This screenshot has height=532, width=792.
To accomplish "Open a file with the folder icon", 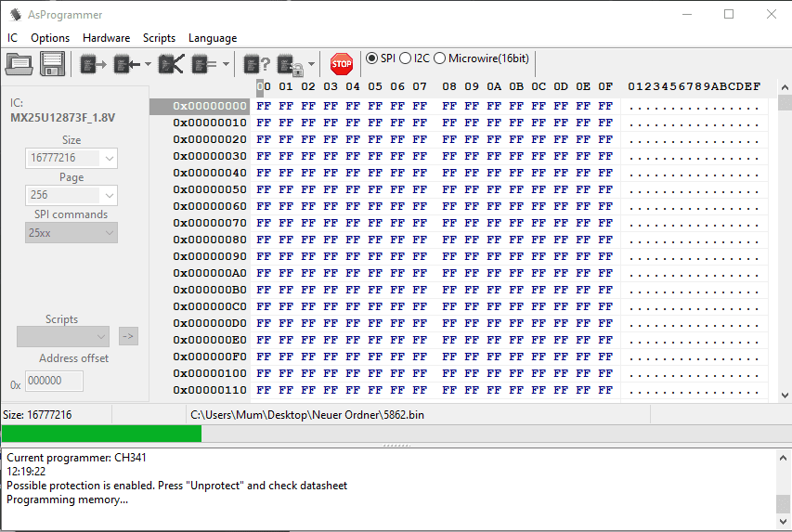I will pos(19,64).
